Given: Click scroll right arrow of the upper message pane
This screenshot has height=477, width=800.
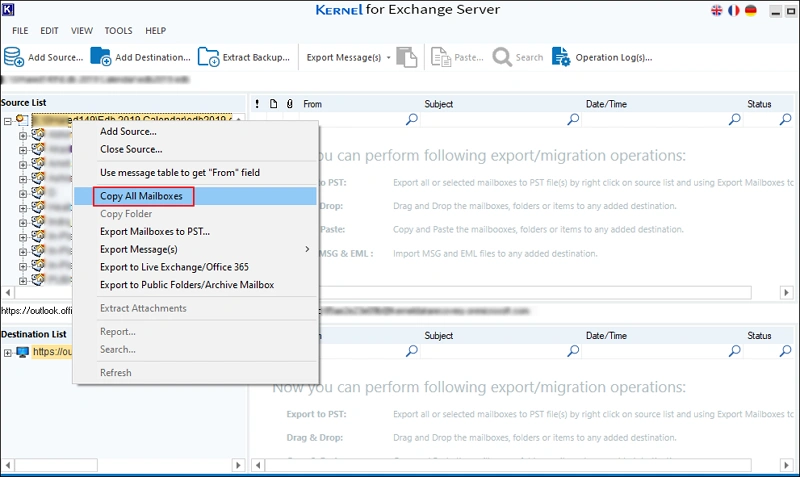Looking at the screenshot, I should [x=786, y=292].
